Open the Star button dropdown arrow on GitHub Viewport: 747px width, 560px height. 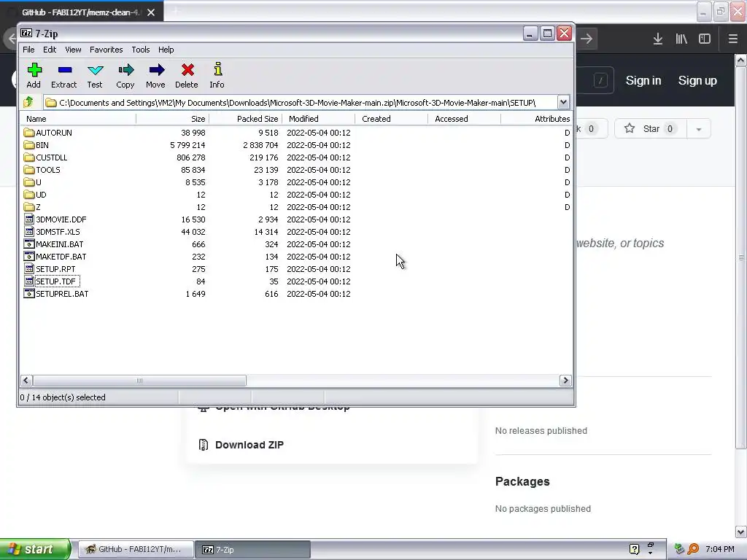(698, 128)
